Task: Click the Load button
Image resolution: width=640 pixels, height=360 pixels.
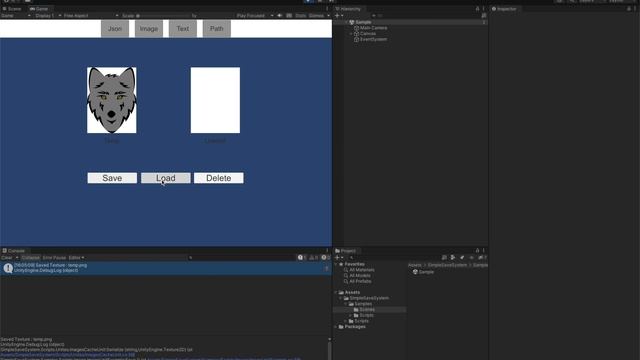Action: click(165, 178)
